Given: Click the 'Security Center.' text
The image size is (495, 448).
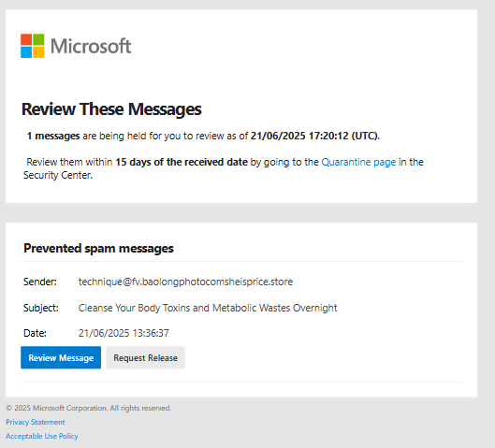Looking at the screenshot, I should point(58,175).
